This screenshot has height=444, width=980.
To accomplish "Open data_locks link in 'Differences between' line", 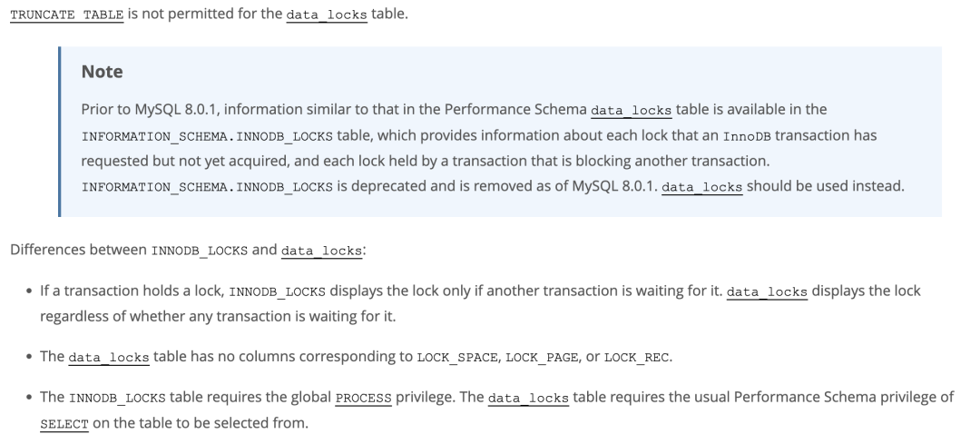I will tap(322, 251).
